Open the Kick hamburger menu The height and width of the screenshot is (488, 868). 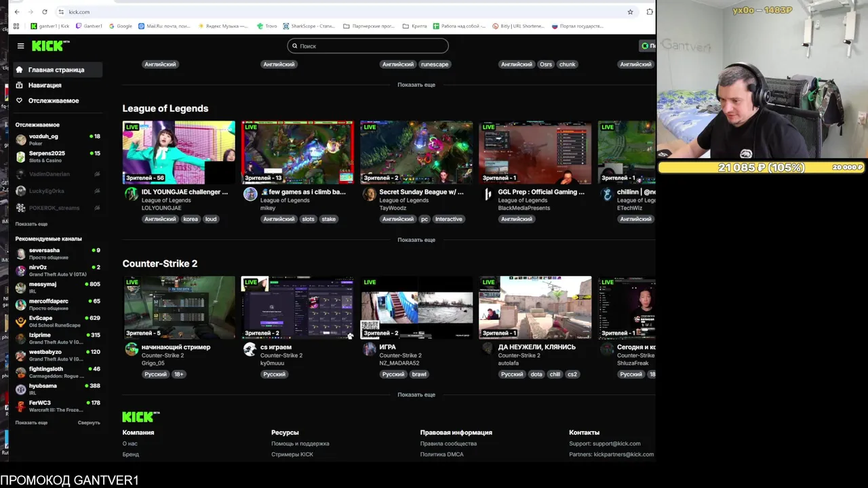click(x=20, y=46)
